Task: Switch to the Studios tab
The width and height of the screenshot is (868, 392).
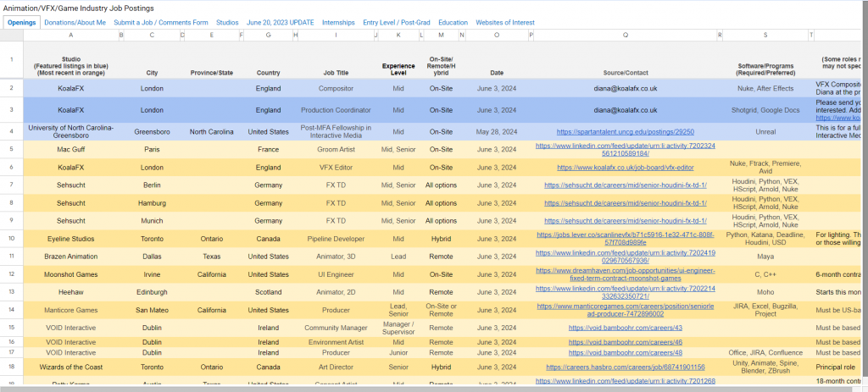Action: [x=227, y=23]
